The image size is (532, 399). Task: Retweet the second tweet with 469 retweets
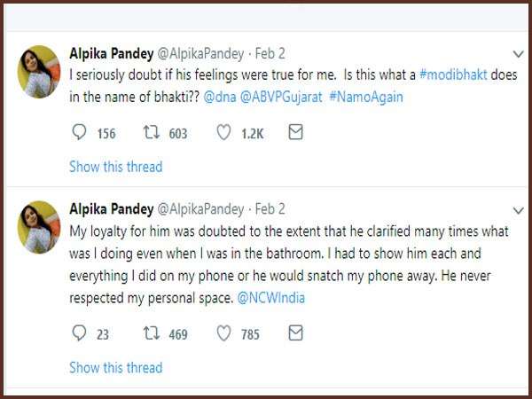(150, 334)
